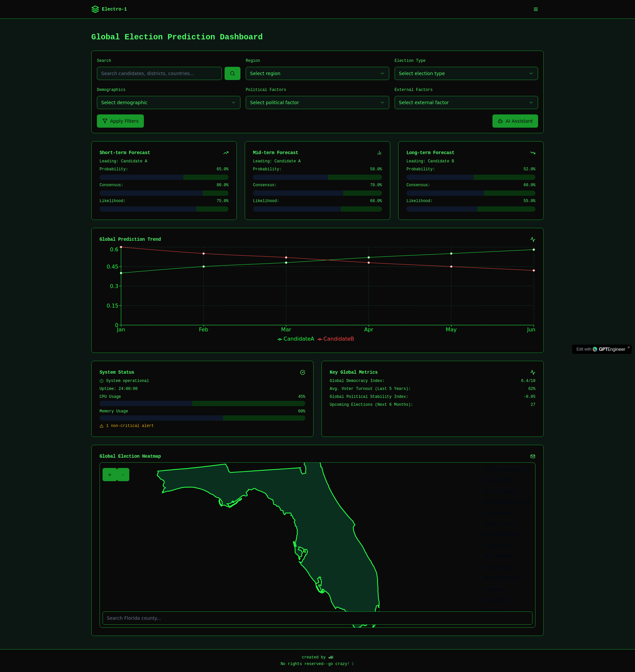Click the Mid-term Consensus progress bar
This screenshot has height=672, width=635.
tap(317, 193)
